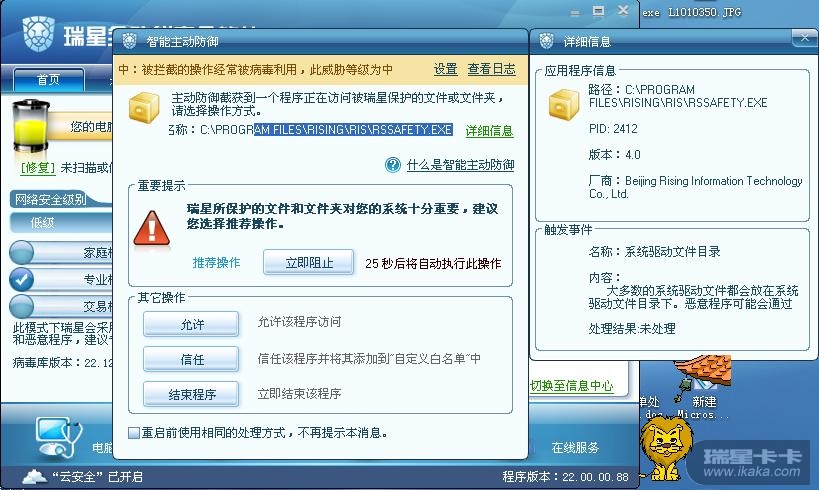Click Beijing Rising Information Technology vendor text
This screenshot has height=490, width=819.
(695, 187)
